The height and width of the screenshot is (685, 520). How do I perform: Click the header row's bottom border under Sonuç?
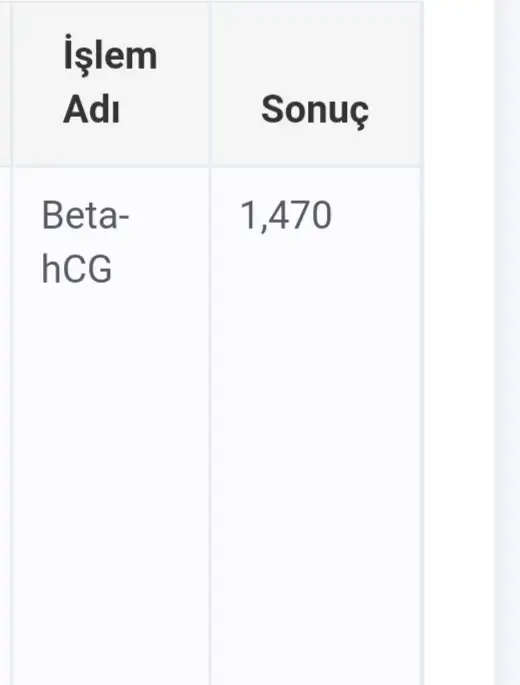pyautogui.click(x=315, y=166)
